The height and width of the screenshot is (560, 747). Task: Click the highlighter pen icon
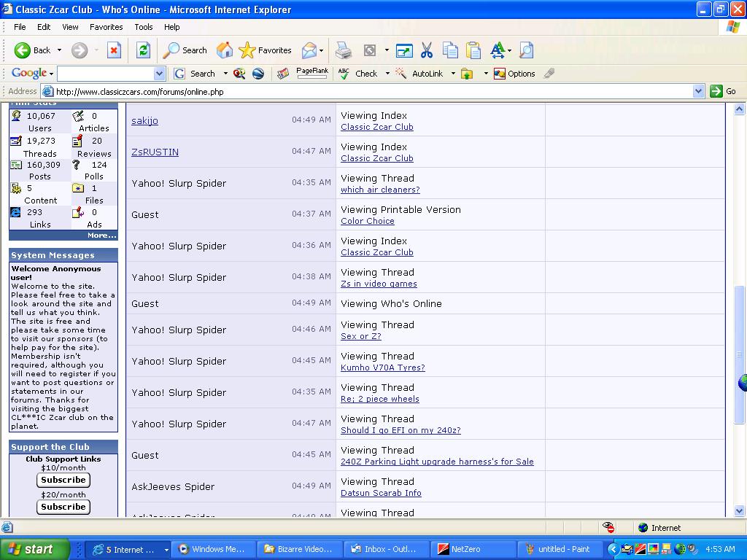tap(549, 74)
